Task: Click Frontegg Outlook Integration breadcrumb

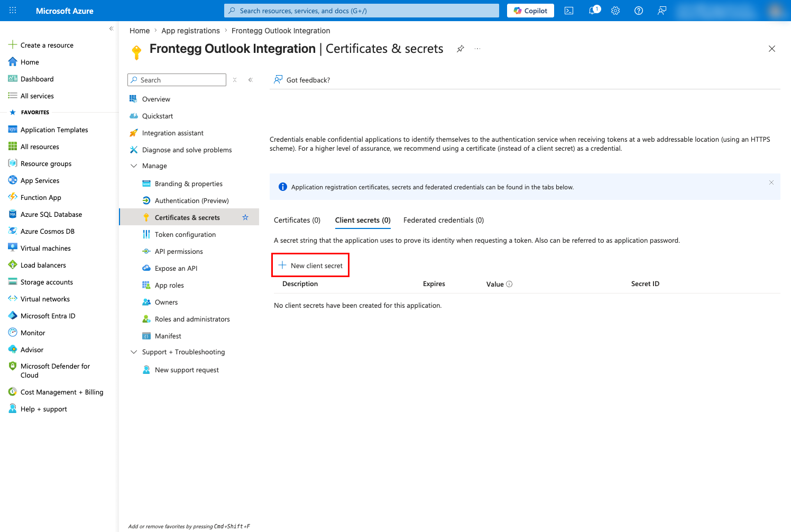Action: (281, 31)
